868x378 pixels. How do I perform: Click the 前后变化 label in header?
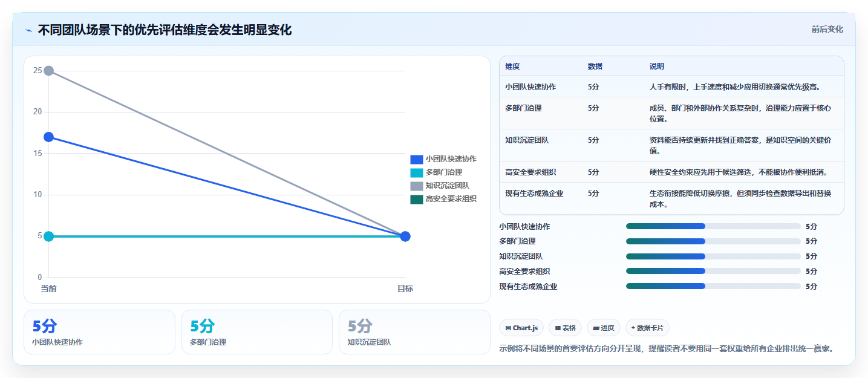827,30
